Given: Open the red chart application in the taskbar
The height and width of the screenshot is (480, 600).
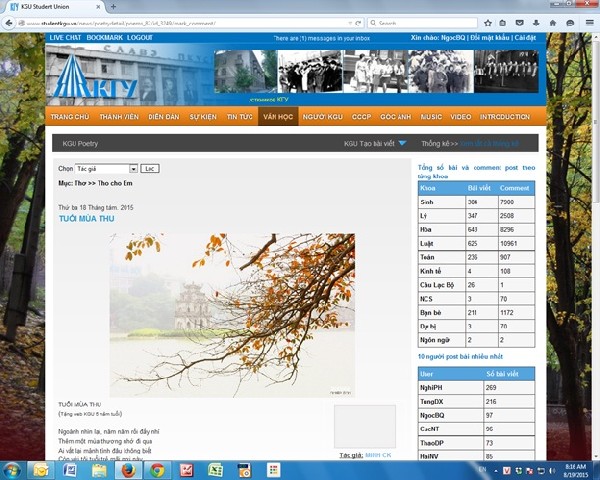Looking at the screenshot, I should click(x=186, y=470).
